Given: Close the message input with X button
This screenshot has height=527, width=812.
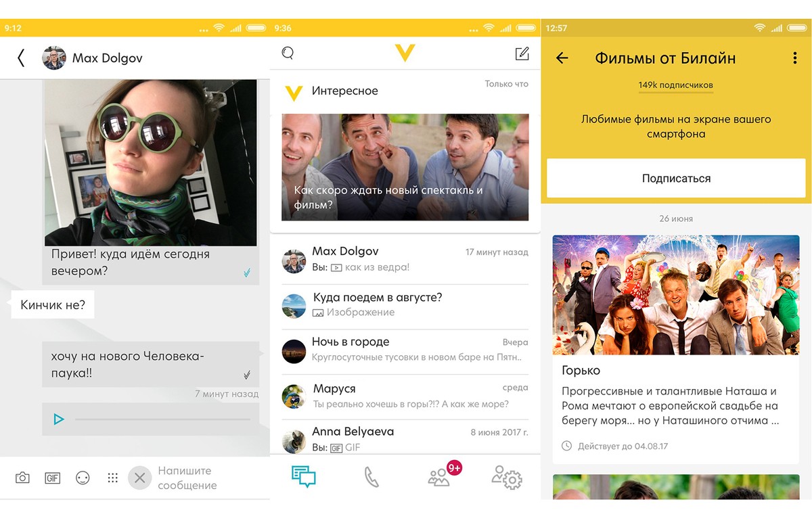Looking at the screenshot, I should [x=139, y=478].
